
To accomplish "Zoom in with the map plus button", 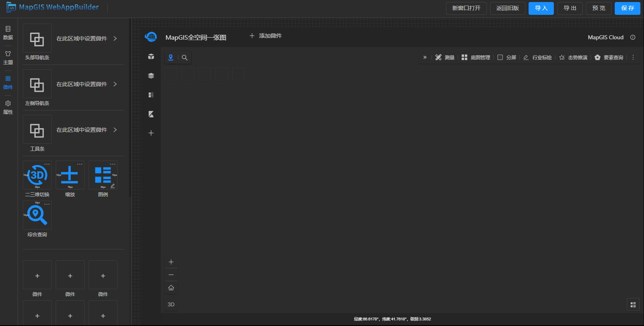I will [x=171, y=262].
